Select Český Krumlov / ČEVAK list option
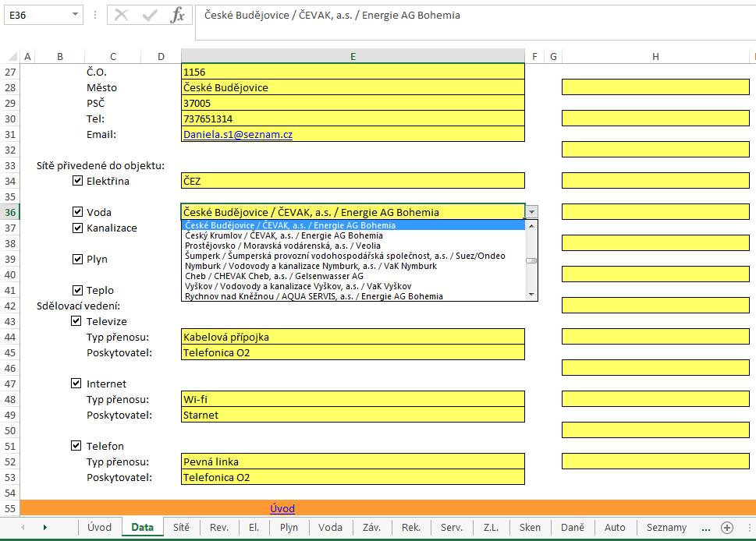 click(353, 235)
